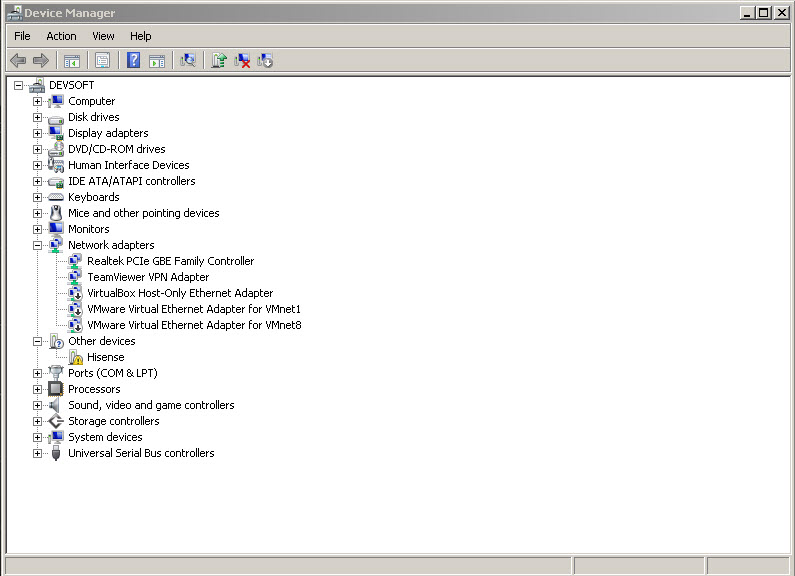
Task: Click the Disable device down-arrow toolbar icon
Action: [265, 61]
